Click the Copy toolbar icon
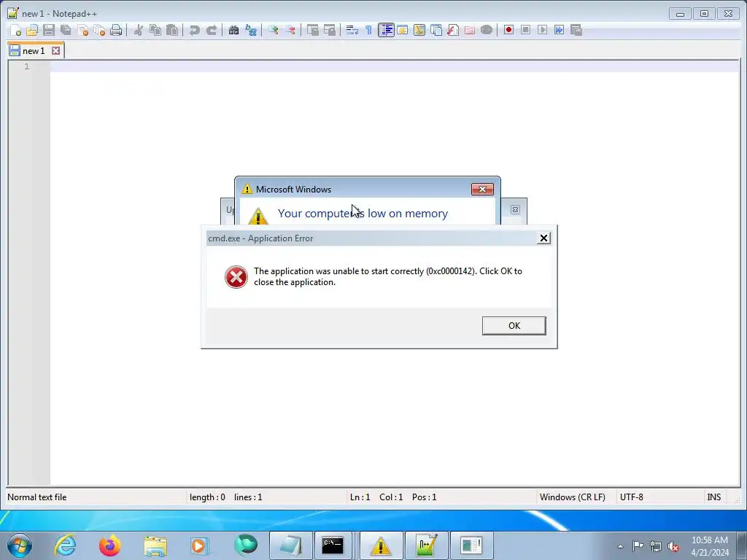The image size is (747, 560). click(155, 31)
